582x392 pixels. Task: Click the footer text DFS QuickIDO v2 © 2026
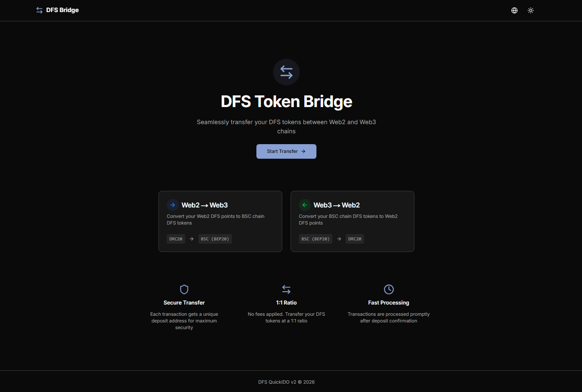[x=286, y=382]
